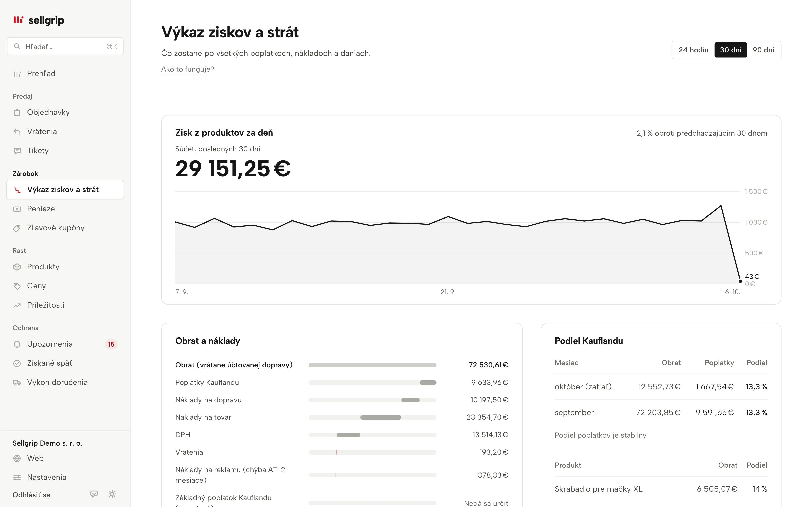Click the Peniaze banknote icon

(17, 209)
